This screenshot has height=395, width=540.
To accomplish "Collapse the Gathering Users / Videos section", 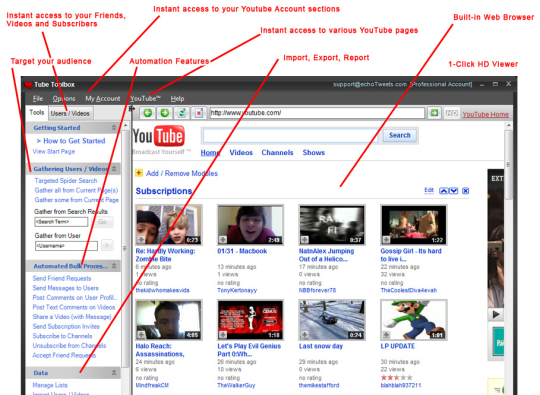I will 114,169.
